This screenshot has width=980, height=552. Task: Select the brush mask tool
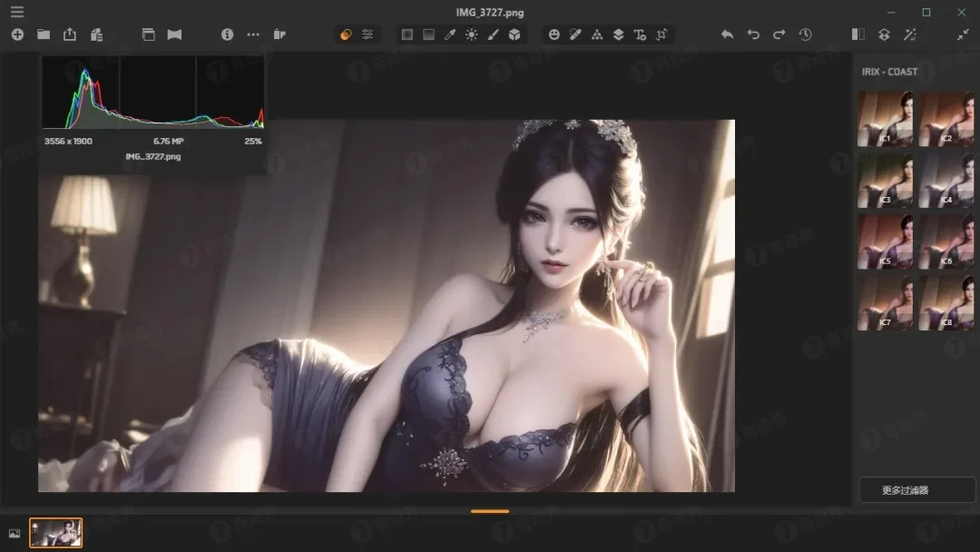(x=493, y=34)
